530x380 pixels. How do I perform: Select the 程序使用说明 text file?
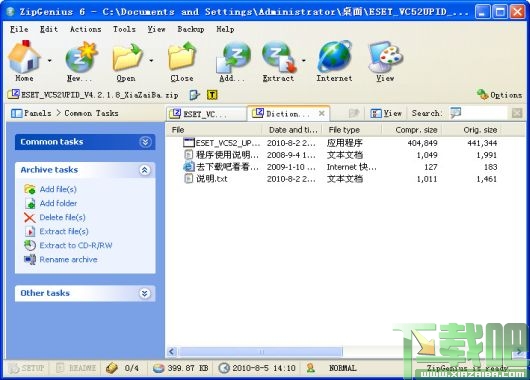(x=222, y=155)
